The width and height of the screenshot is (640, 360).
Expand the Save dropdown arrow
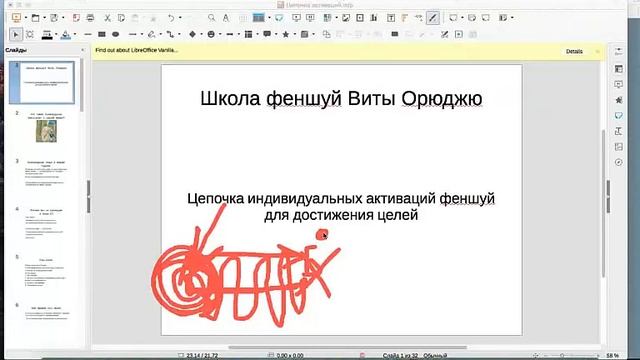63,18
